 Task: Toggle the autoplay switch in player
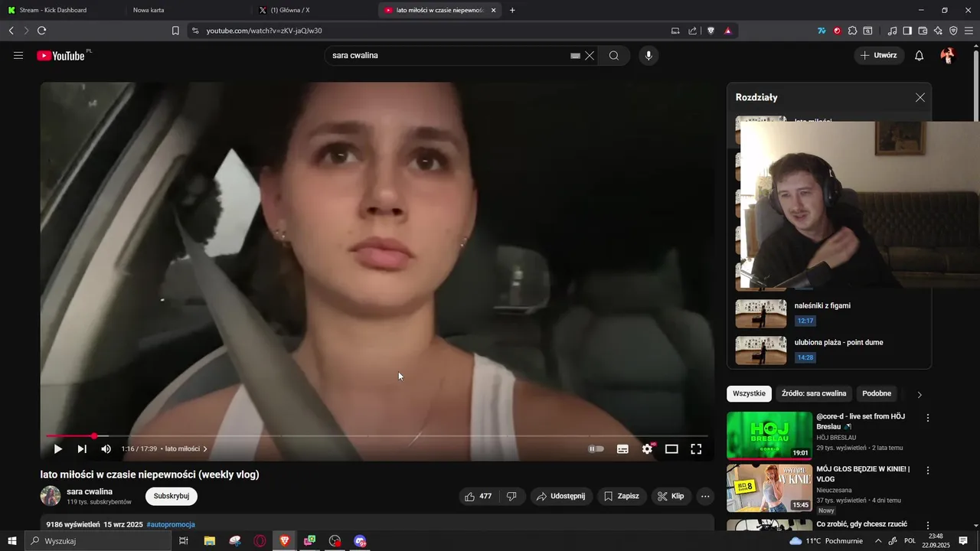tap(596, 449)
